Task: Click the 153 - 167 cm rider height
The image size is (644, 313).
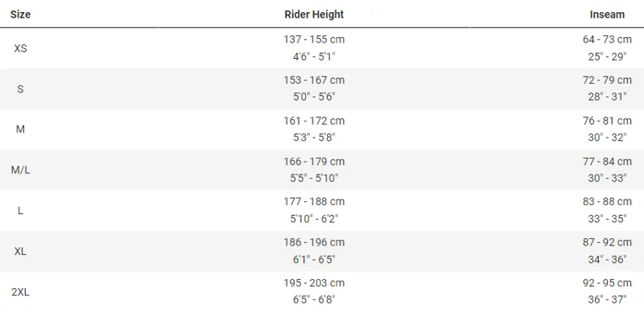Action: coord(314,80)
